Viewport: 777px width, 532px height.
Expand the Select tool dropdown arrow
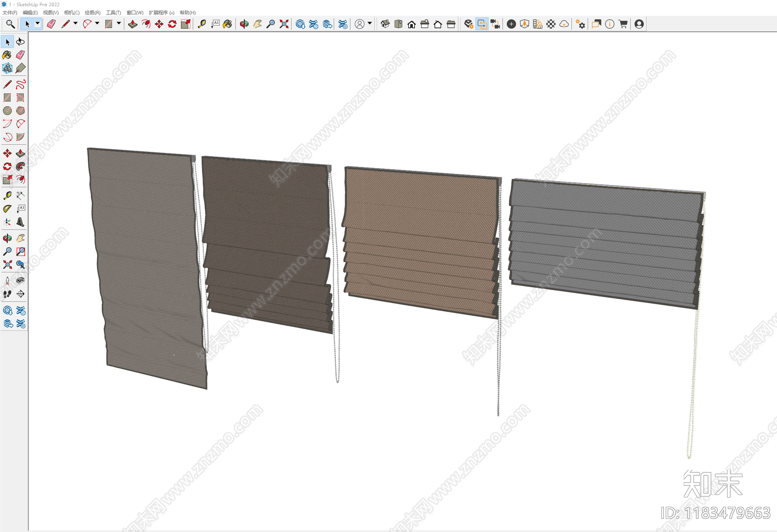click(x=37, y=23)
